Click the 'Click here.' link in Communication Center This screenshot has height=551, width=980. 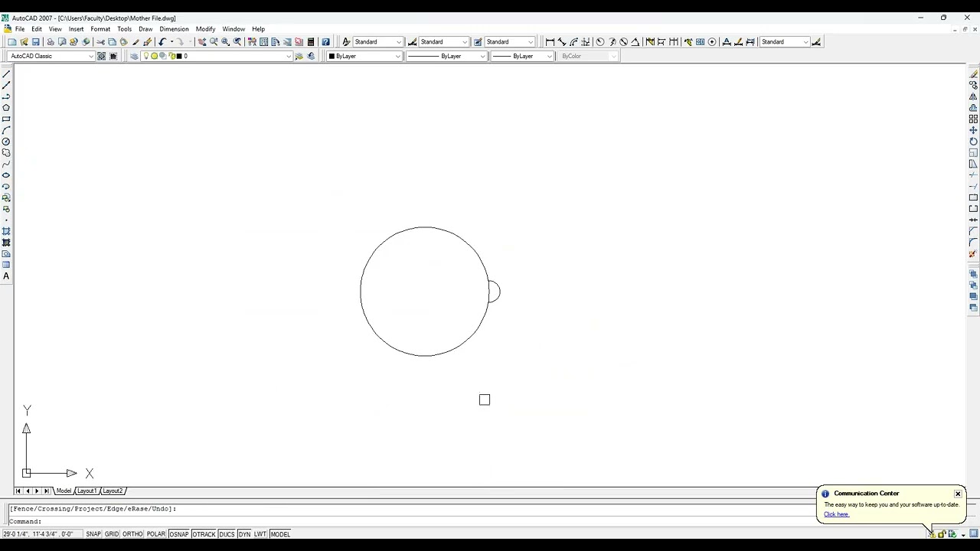click(836, 514)
